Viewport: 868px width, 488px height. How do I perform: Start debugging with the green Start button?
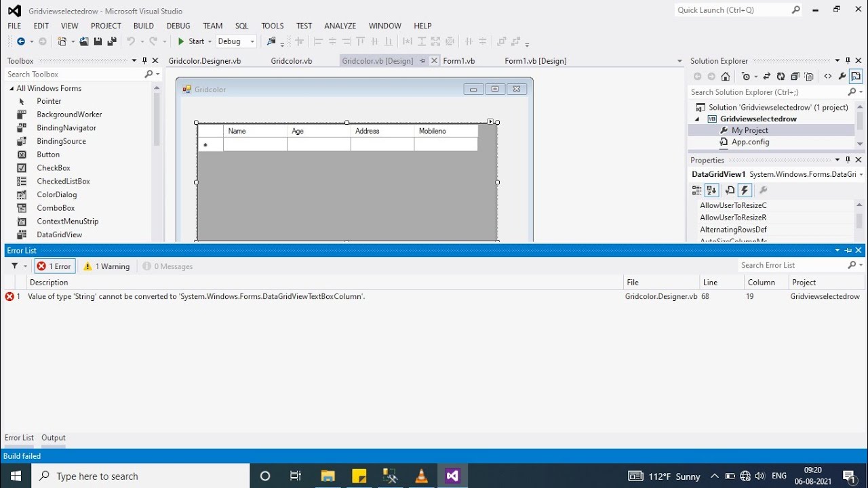pyautogui.click(x=191, y=41)
